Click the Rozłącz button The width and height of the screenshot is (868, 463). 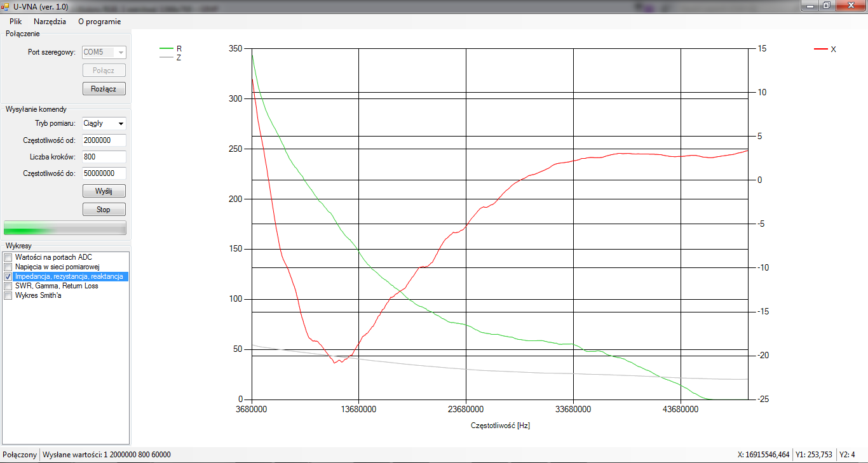(x=104, y=89)
